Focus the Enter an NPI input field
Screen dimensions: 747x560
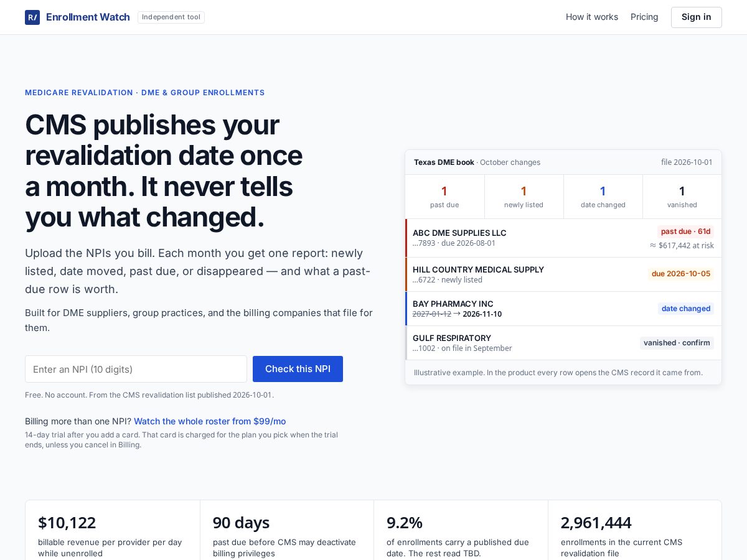tap(136, 369)
